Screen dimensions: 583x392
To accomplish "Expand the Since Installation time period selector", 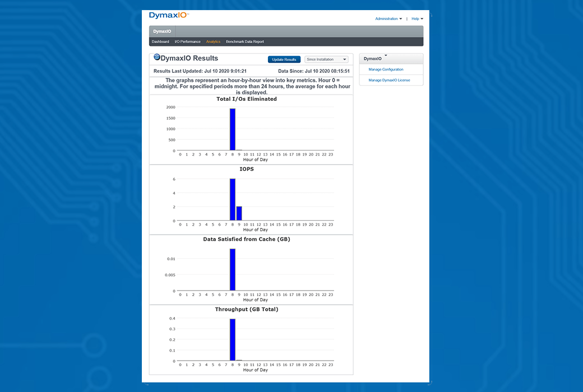I will pyautogui.click(x=326, y=59).
